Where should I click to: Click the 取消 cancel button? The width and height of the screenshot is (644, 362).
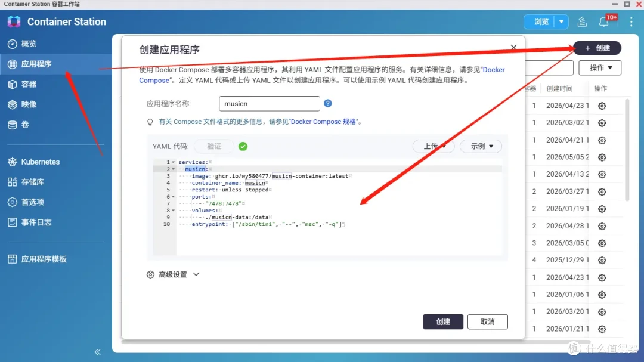coord(488,321)
